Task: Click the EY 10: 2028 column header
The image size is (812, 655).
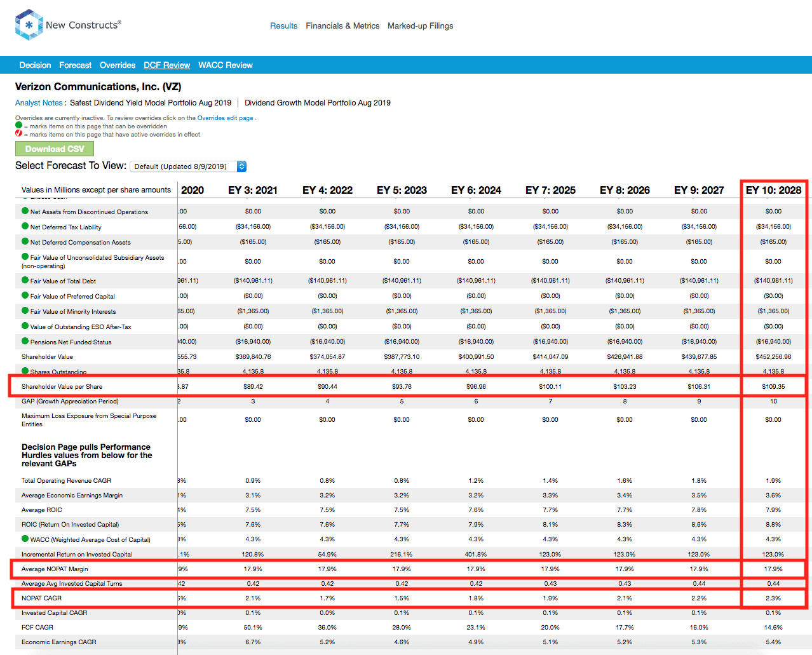Action: (773, 190)
